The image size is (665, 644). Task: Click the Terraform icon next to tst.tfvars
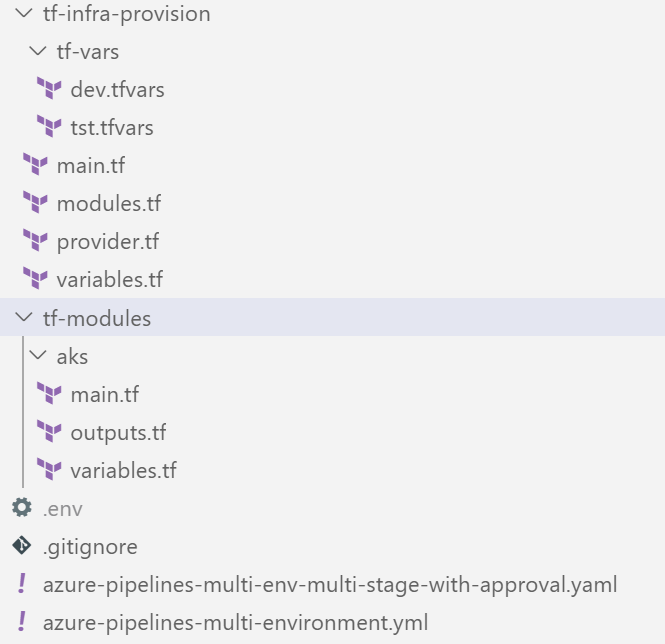[49, 126]
